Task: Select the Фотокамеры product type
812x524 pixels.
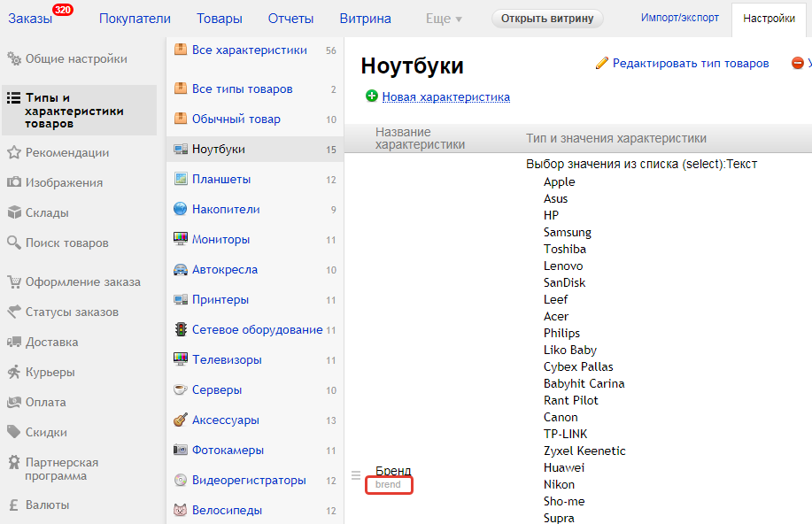Action: pos(228,450)
